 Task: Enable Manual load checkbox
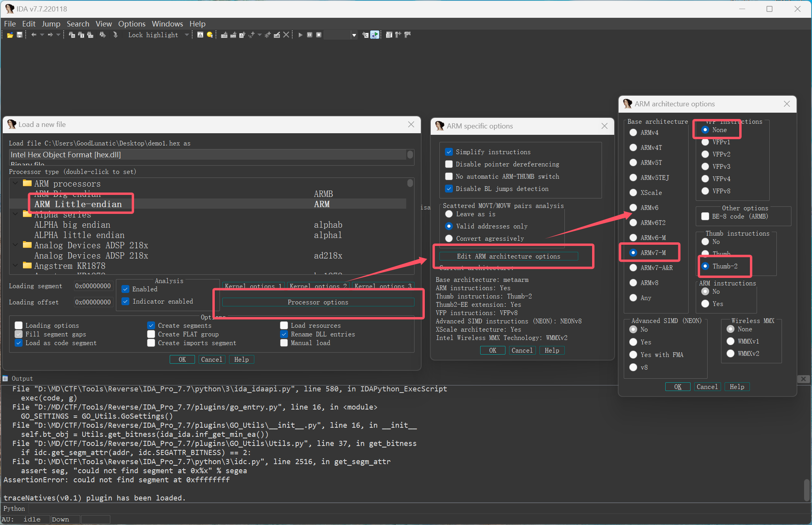(x=284, y=343)
